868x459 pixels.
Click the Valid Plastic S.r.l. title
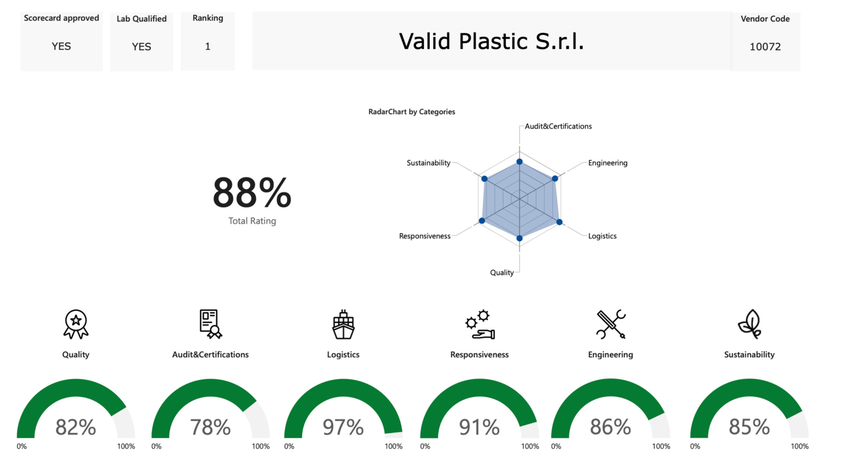click(491, 41)
